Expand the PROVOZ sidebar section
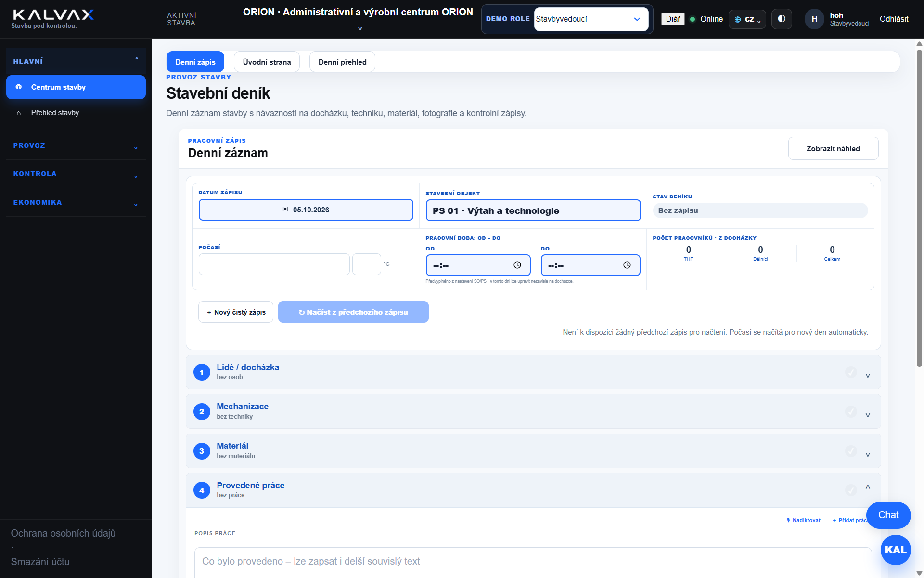 (76, 145)
